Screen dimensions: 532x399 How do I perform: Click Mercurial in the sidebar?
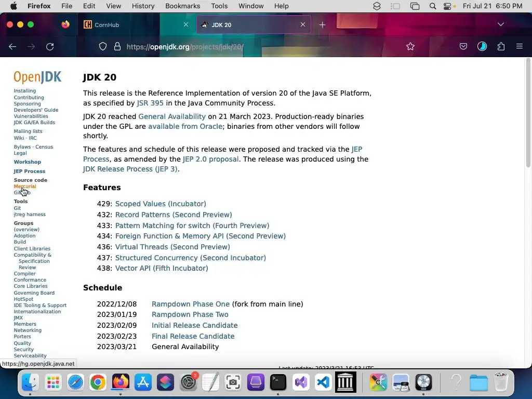tap(25, 187)
